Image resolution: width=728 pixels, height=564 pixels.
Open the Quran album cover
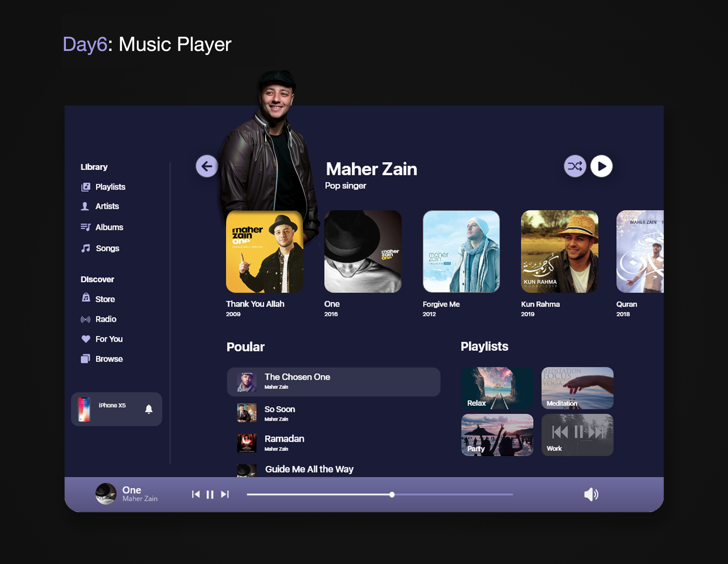640,251
